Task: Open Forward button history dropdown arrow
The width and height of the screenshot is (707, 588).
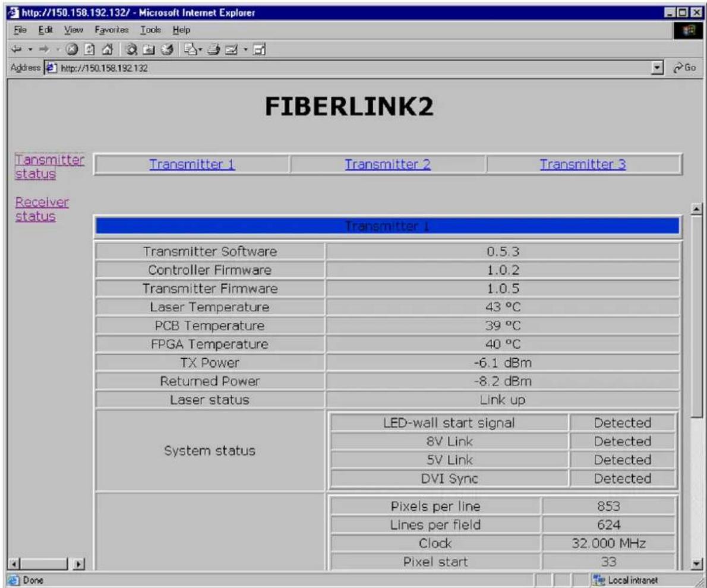Action: pos(58,49)
